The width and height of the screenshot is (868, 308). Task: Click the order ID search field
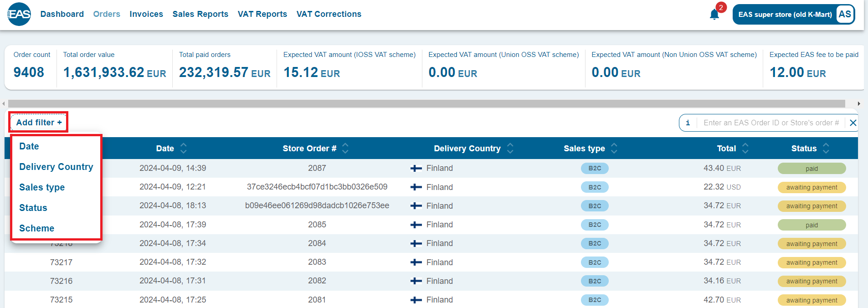[771, 123]
